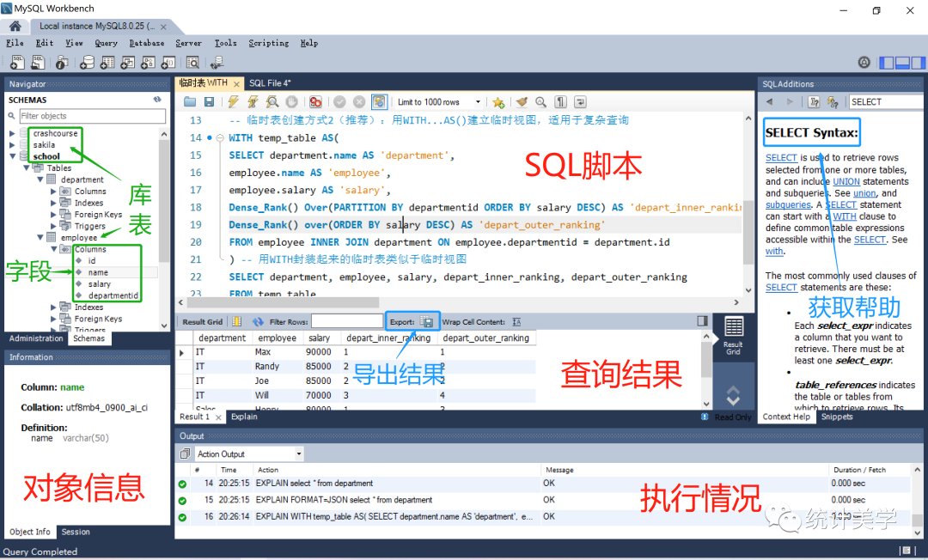Screen dimensions: 928x560
Task: Expand the crashcourse schema
Action: 12,134
